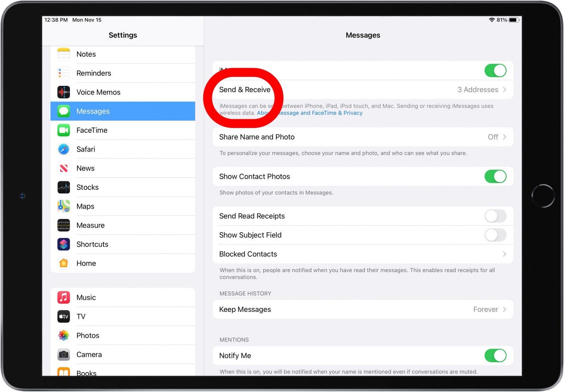Screen dimensions: 564x392
Task: Select FaceTime settings entry
Action: tap(123, 130)
